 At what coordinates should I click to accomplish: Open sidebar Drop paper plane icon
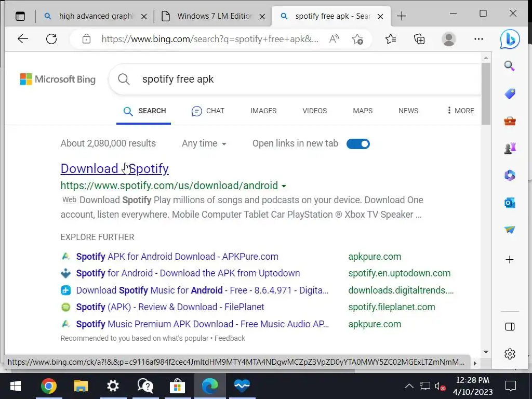click(510, 230)
